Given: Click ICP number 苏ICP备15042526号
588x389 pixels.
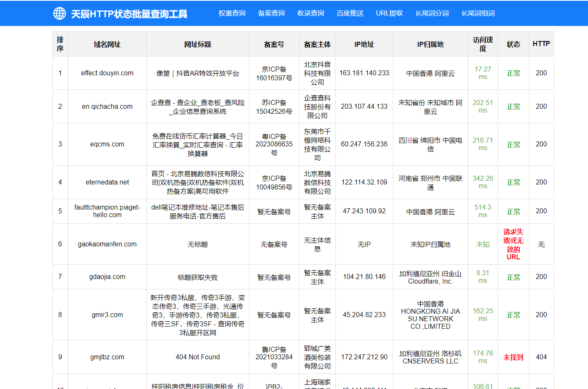Looking at the screenshot, I should click(274, 107).
